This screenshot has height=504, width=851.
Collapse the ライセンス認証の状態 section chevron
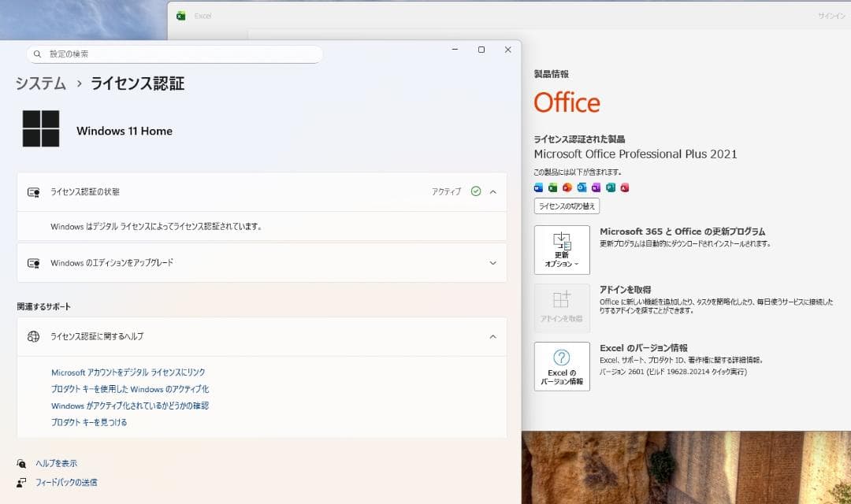click(492, 192)
